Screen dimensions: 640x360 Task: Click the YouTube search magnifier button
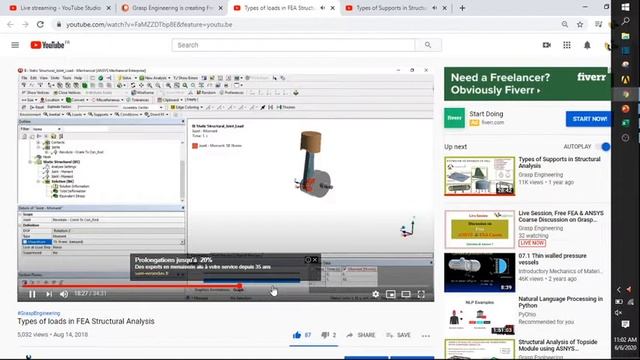click(x=428, y=45)
